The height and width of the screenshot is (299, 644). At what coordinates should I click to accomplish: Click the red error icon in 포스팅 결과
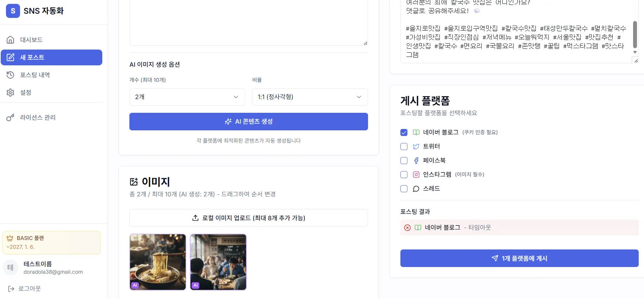[407, 228]
